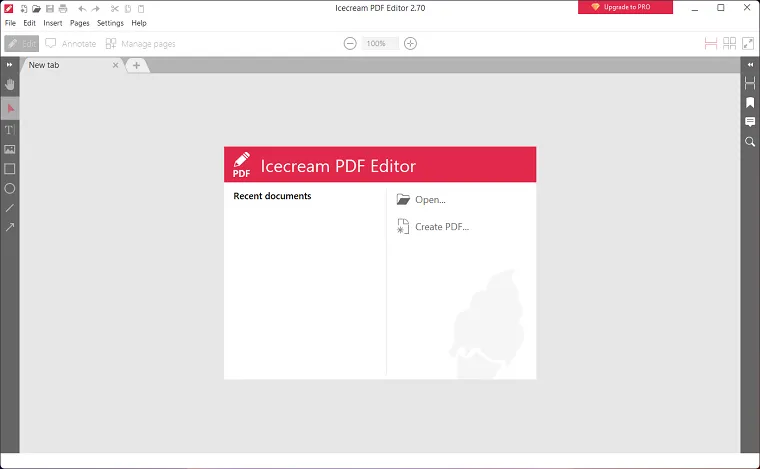Viewport: 760px width, 469px height.
Task: Select the Image insert tool
Action: point(10,149)
